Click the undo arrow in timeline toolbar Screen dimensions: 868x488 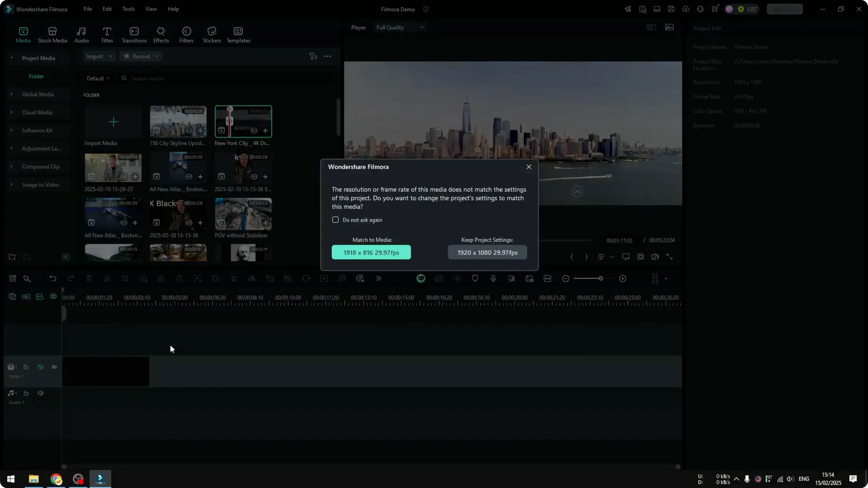coord(53,279)
